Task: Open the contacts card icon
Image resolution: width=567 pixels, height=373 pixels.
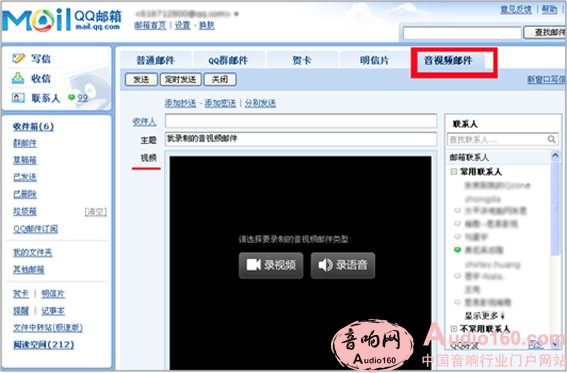Action: tap(18, 98)
